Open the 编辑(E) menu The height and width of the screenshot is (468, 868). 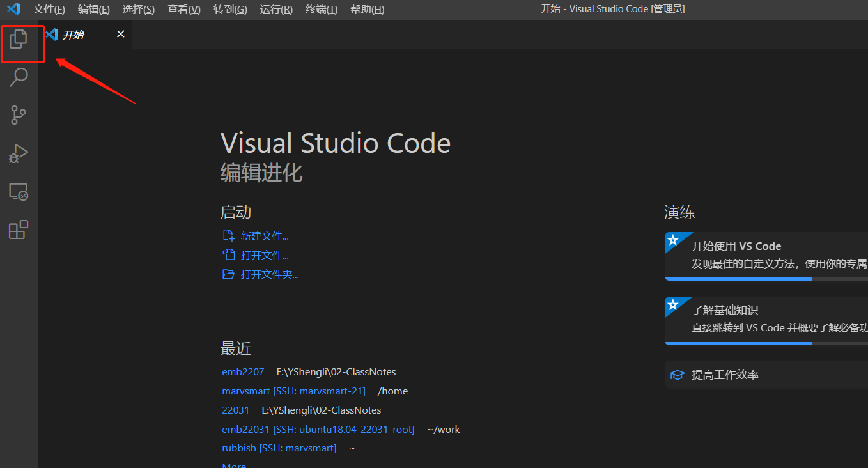click(x=94, y=9)
